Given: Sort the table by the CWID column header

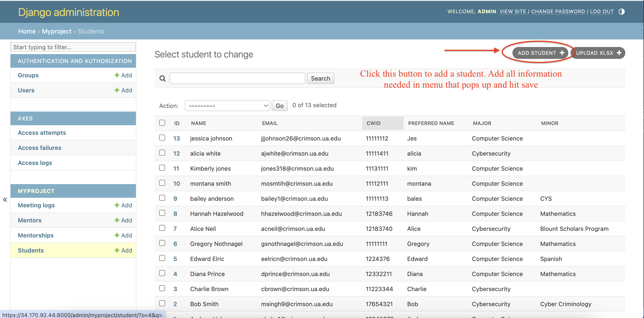Looking at the screenshot, I should pos(374,123).
